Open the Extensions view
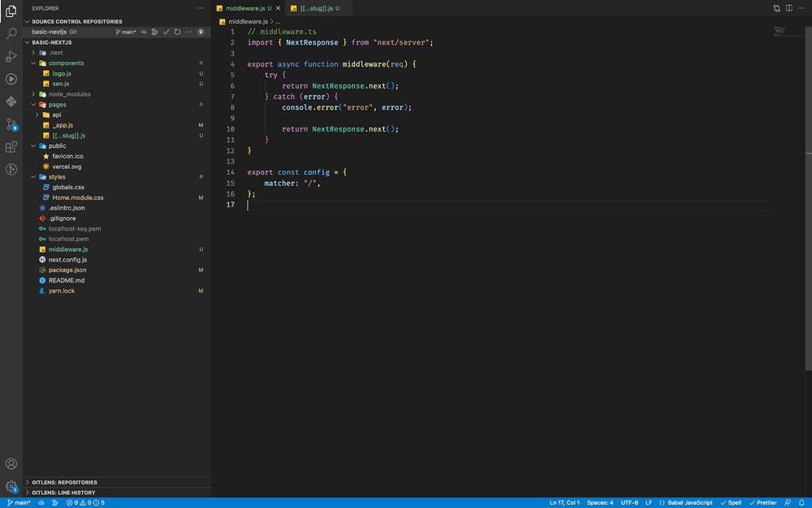Image resolution: width=812 pixels, height=508 pixels. tap(11, 148)
